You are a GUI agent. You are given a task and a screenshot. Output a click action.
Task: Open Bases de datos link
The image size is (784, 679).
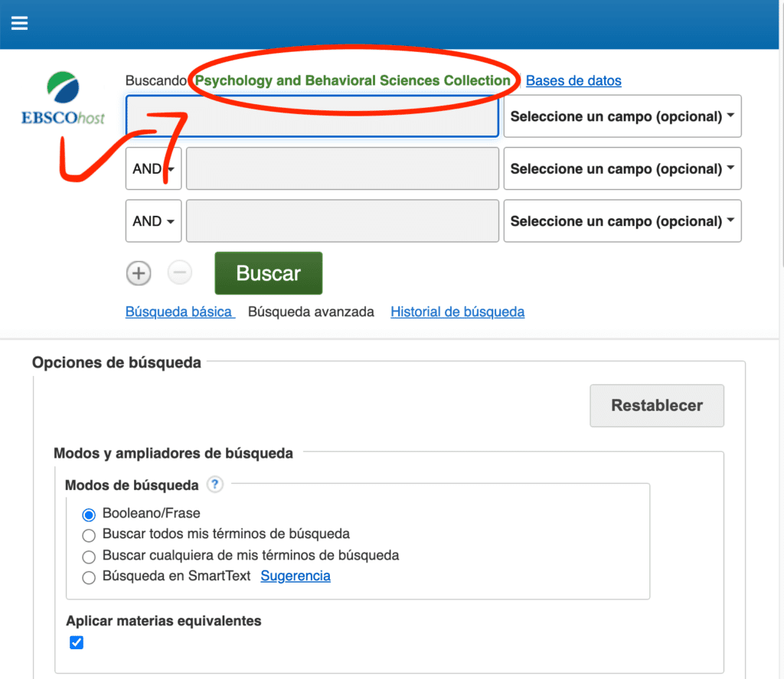[573, 80]
